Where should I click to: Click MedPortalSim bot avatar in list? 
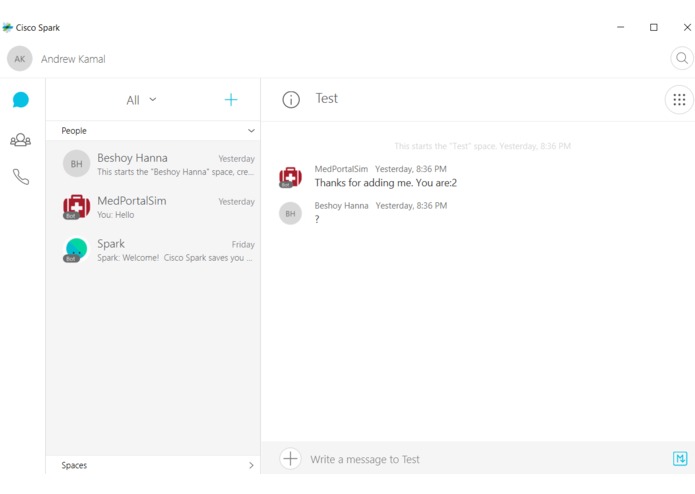coord(76,206)
